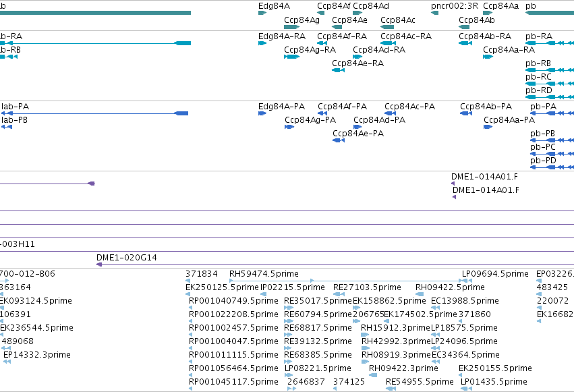
Task: Select the pb-RB transcript
Action: tap(550, 70)
